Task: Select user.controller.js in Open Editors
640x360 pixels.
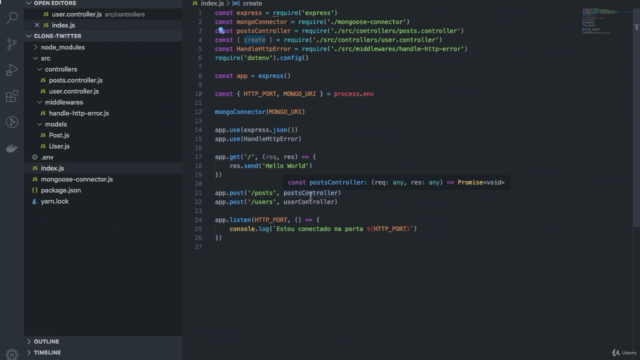Action: 77,14
